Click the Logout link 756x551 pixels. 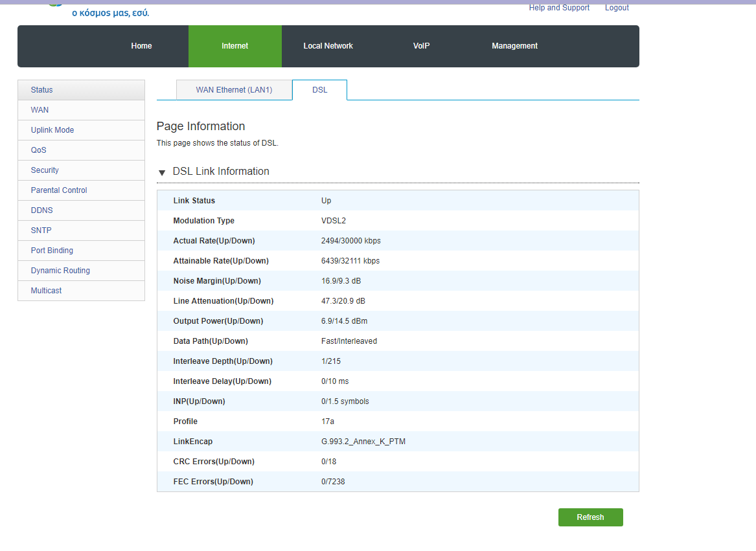point(617,8)
